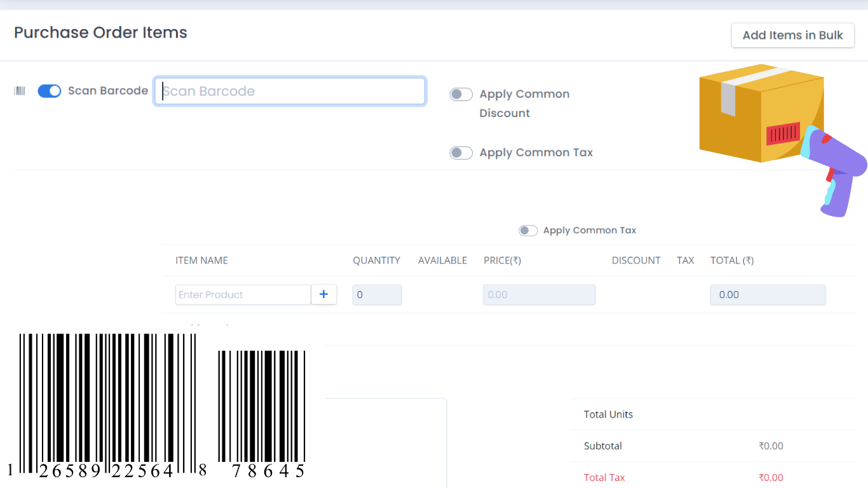Click the barcode icon beside Scan Barcode
This screenshot has height=488, width=868.
coord(19,91)
